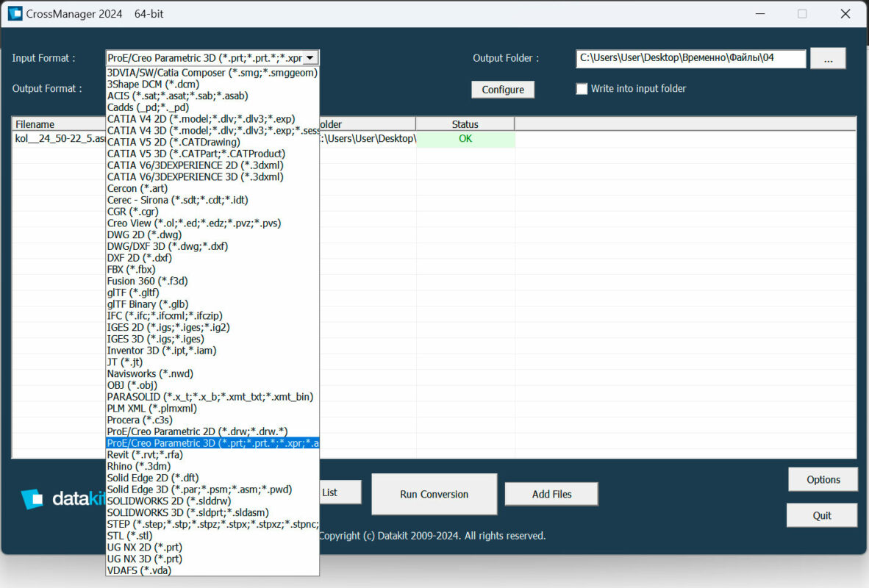Image resolution: width=869 pixels, height=588 pixels.
Task: Choose 3Shape DCM (*.dcm) option
Action: (x=212, y=85)
